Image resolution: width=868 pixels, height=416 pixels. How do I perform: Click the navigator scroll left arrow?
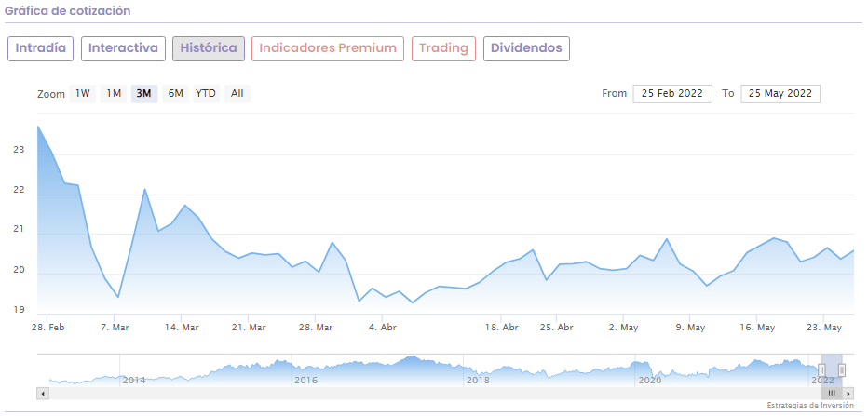pos(43,394)
